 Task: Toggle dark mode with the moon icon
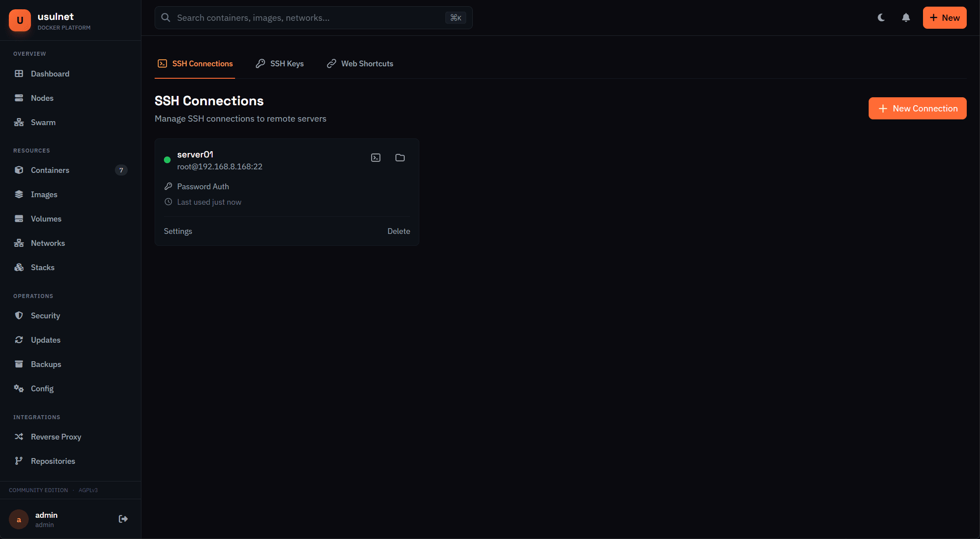click(x=881, y=18)
